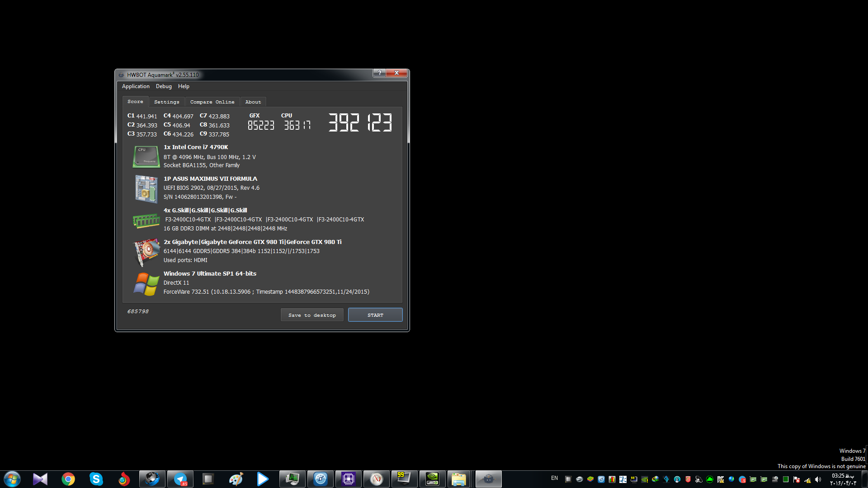Click the DirectX 11 line
Viewport: 868px width, 488px height.
tap(176, 282)
